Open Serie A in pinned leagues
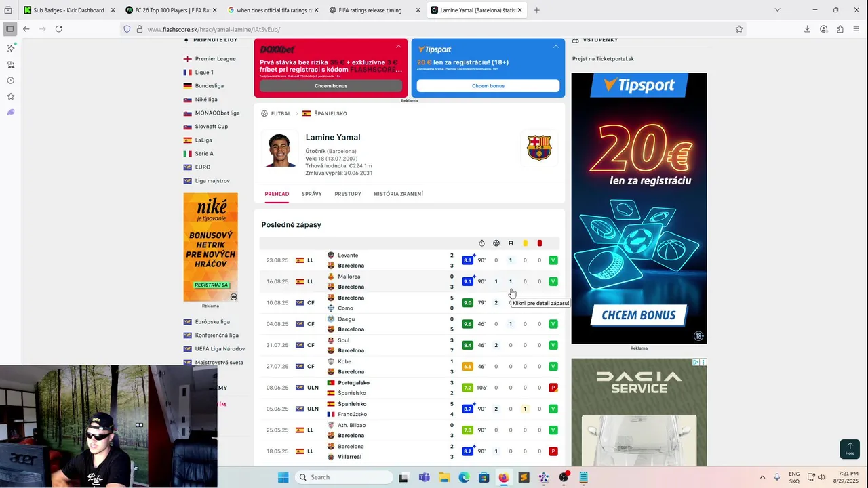Screen dimensions: 868x488 204,154
